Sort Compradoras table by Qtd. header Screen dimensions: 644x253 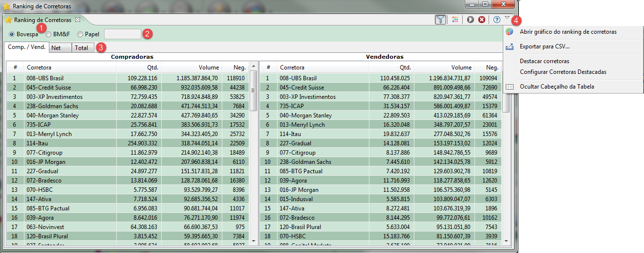pyautogui.click(x=138, y=68)
